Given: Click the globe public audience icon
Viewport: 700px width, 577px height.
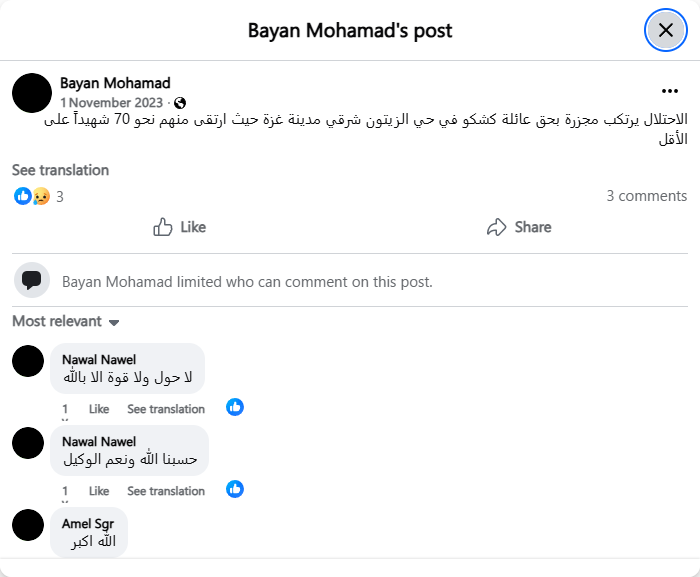Looking at the screenshot, I should coord(180,103).
